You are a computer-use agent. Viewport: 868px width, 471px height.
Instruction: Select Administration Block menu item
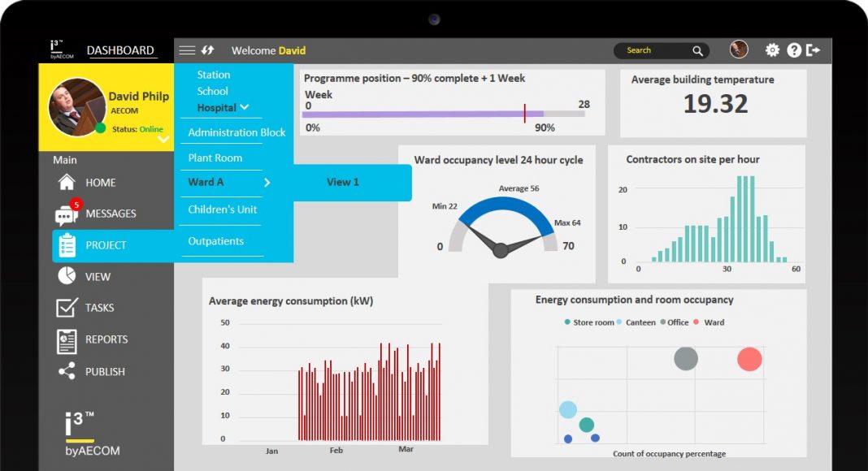coord(237,132)
